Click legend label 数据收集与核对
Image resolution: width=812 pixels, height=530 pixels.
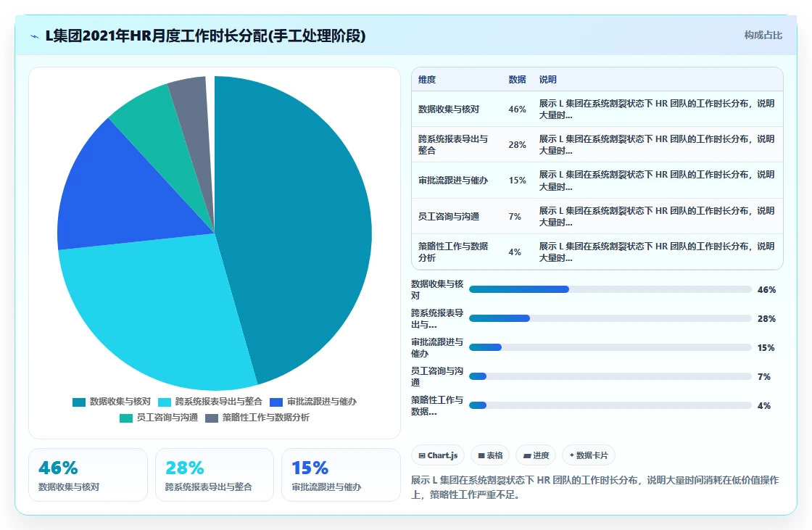click(120, 402)
